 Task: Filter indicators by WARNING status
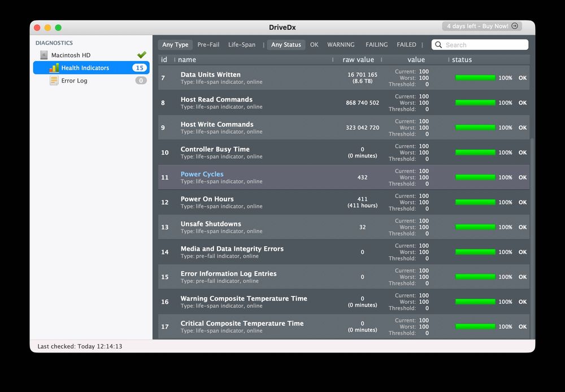click(x=341, y=45)
